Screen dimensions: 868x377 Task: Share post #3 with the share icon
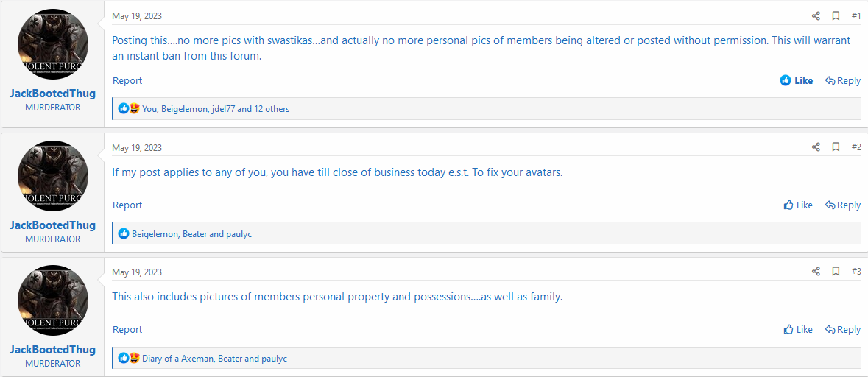(816, 271)
